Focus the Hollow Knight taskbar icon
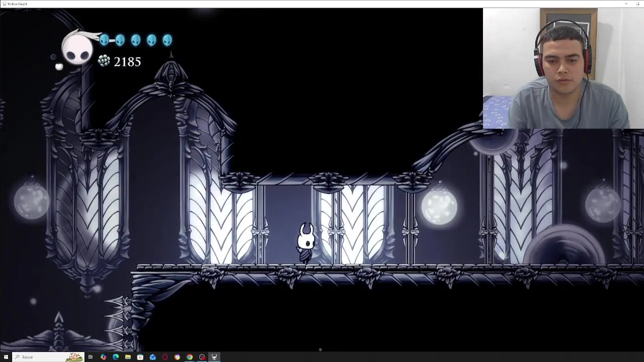The height and width of the screenshot is (362, 644). [214, 357]
